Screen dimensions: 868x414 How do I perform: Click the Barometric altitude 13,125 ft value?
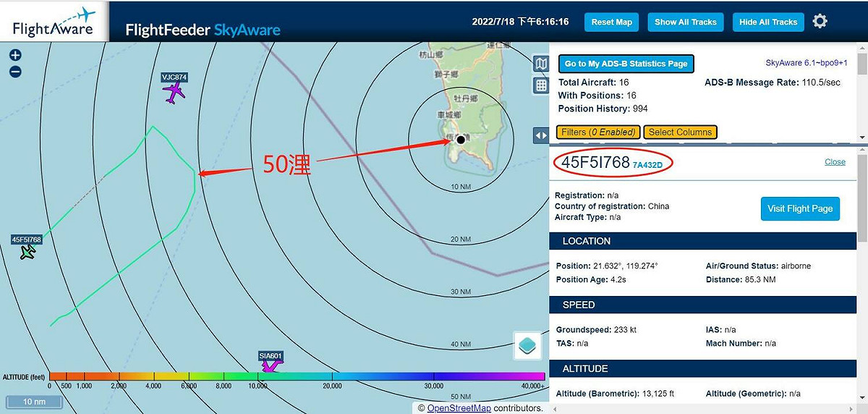coord(658,394)
